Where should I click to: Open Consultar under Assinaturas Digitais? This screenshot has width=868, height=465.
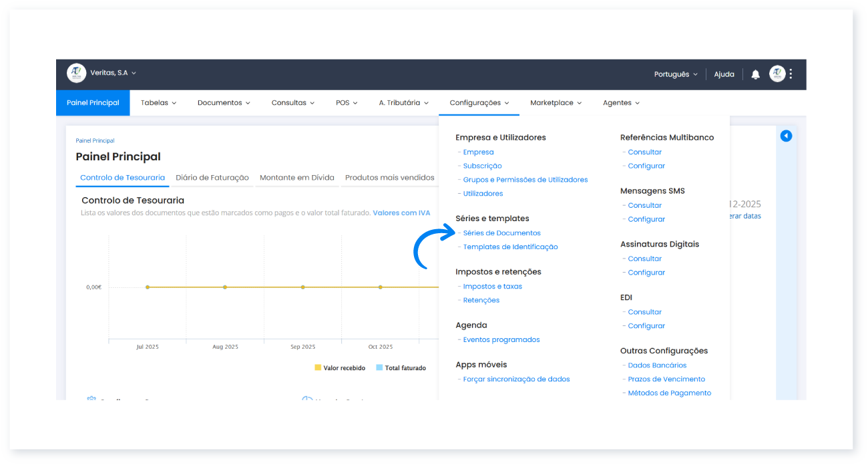click(645, 259)
